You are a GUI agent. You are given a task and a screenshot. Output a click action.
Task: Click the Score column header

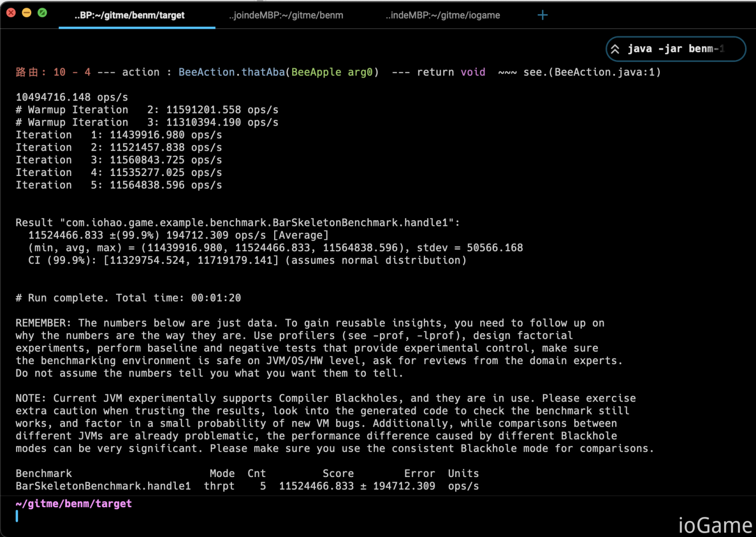[x=338, y=473]
